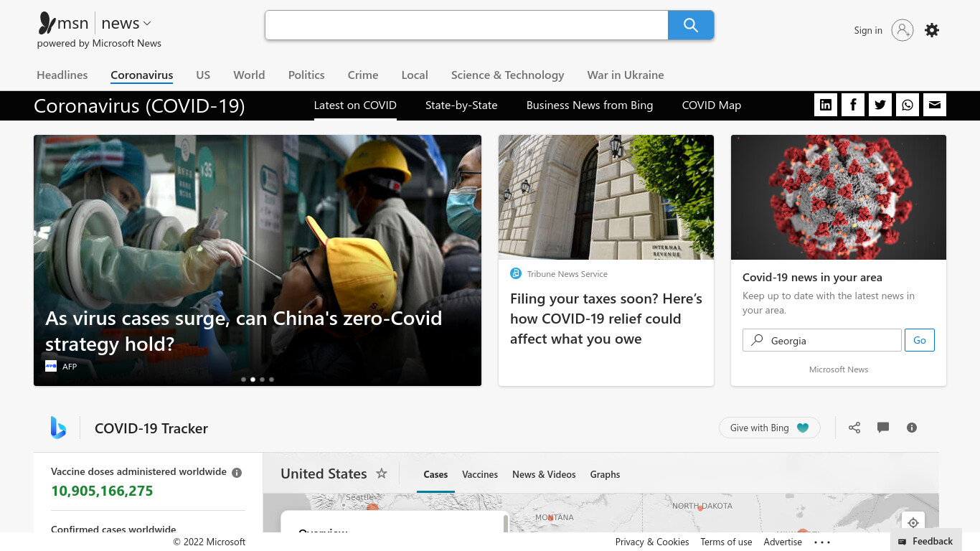This screenshot has width=980, height=551.
Task: Share page on LinkedIn
Action: pyautogui.click(x=826, y=105)
